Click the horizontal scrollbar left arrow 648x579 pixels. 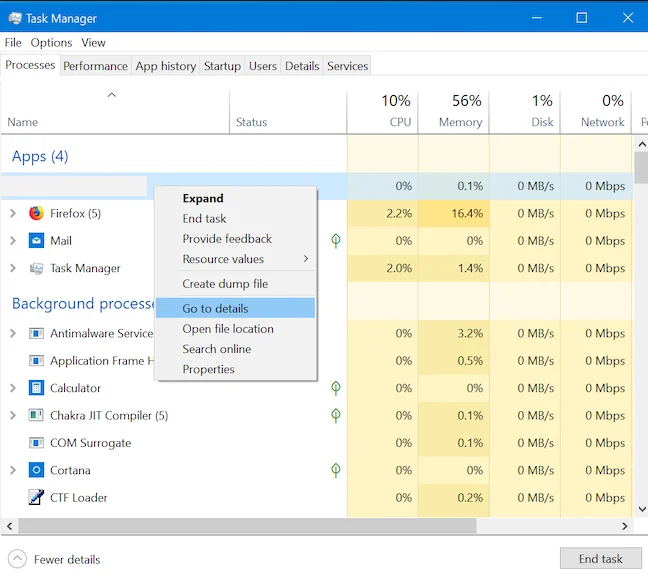pyautogui.click(x=10, y=526)
